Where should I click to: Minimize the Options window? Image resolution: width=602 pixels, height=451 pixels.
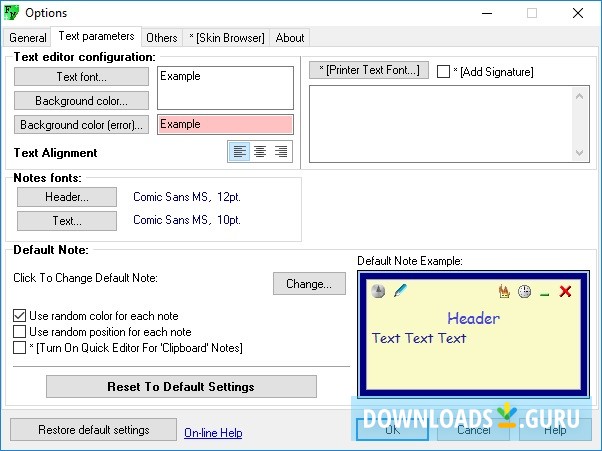pos(487,13)
